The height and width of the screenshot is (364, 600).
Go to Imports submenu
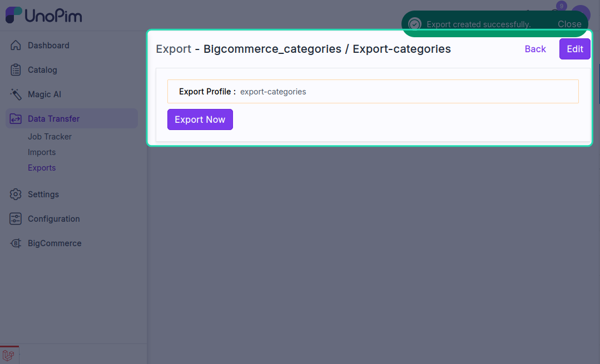[x=42, y=152]
